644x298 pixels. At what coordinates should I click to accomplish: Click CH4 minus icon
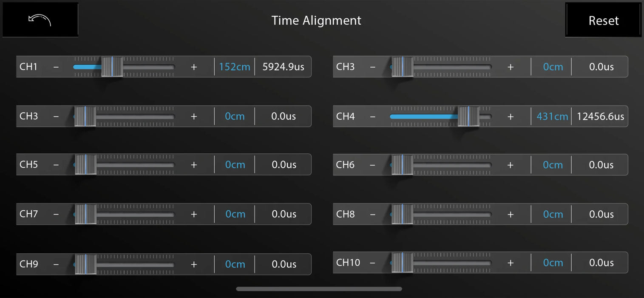coord(373,116)
